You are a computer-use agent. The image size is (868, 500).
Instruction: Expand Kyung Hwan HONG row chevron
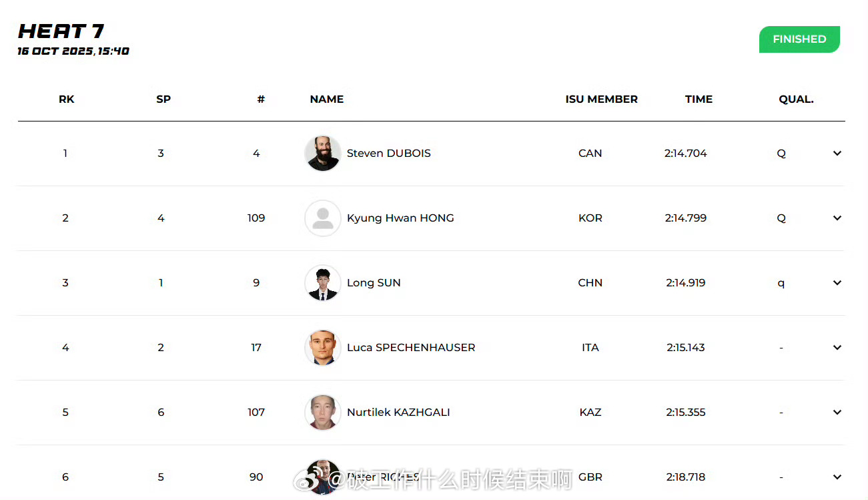click(x=837, y=218)
